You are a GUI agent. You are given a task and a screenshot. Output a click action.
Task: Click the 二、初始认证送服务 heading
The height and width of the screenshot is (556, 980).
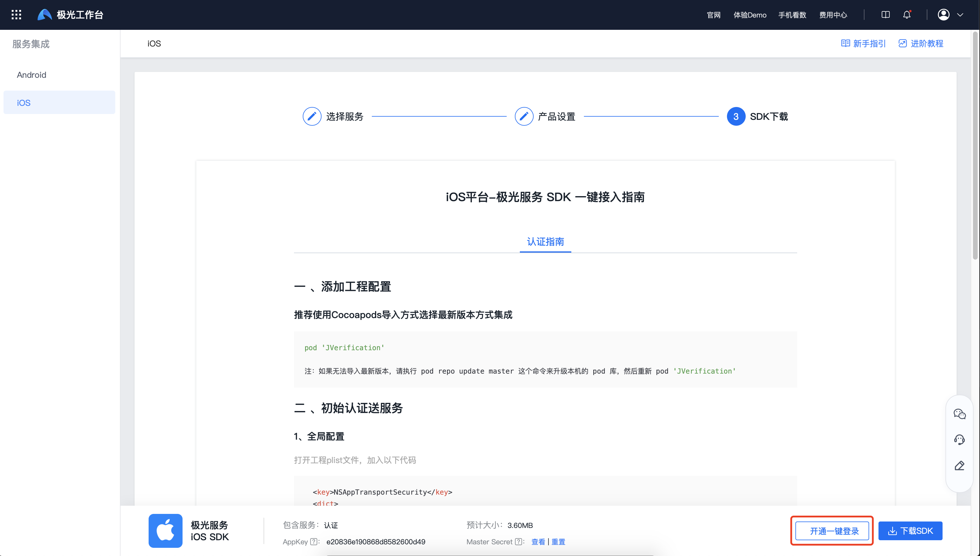[348, 408]
